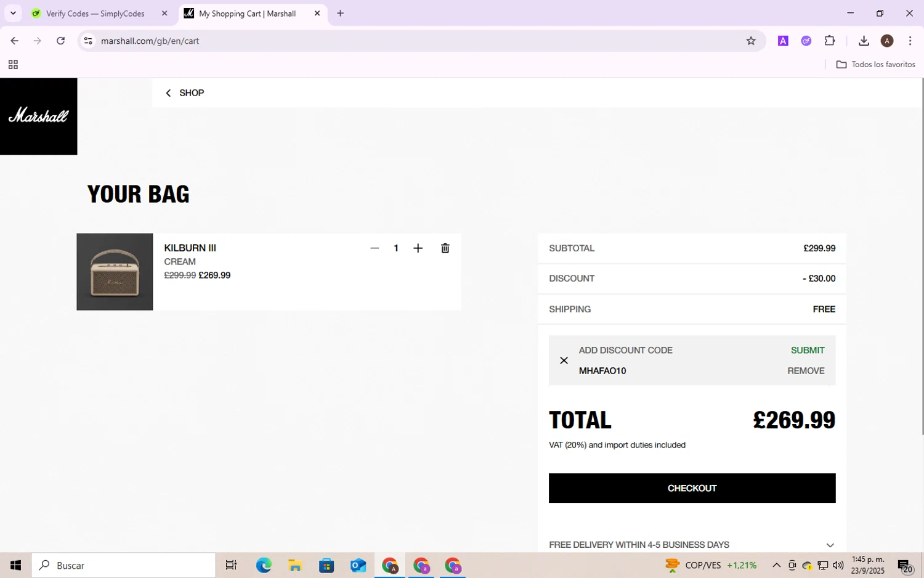Close the discount code panel
Viewport: 924px width, 578px height.
(x=564, y=360)
